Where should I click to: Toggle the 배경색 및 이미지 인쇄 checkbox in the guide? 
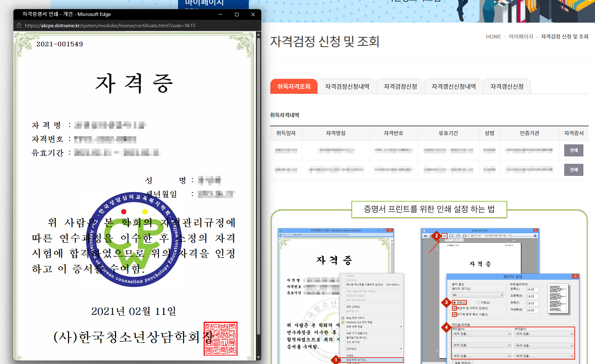point(454,308)
